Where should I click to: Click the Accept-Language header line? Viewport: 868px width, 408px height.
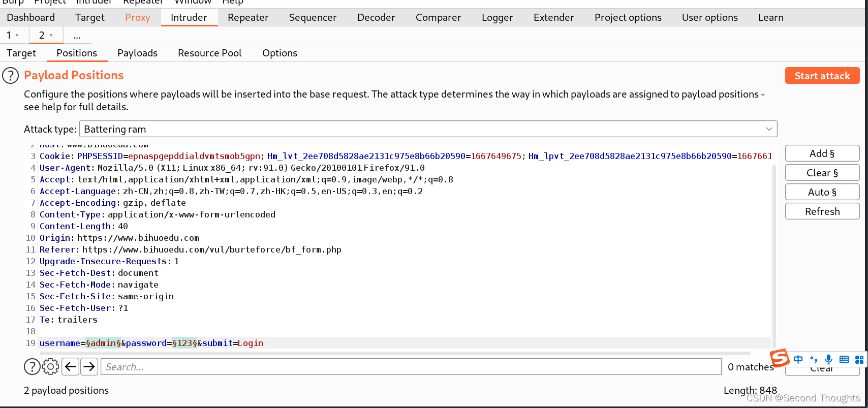(231, 191)
